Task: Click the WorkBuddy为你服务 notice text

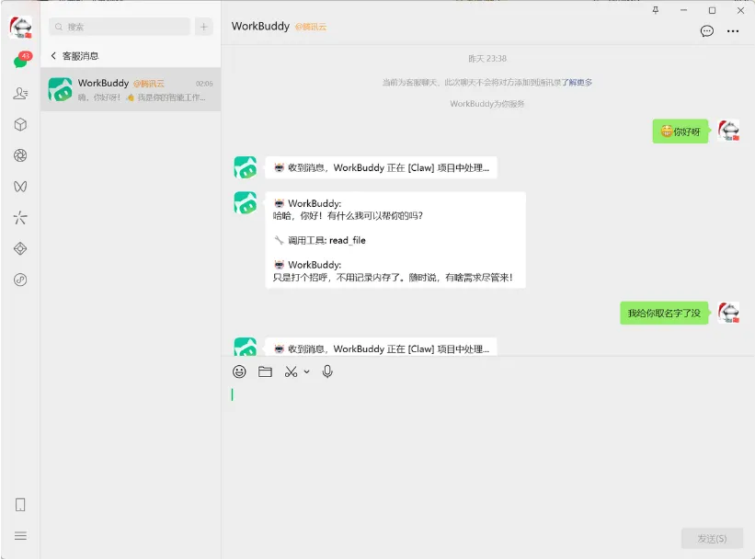Action: [x=487, y=104]
